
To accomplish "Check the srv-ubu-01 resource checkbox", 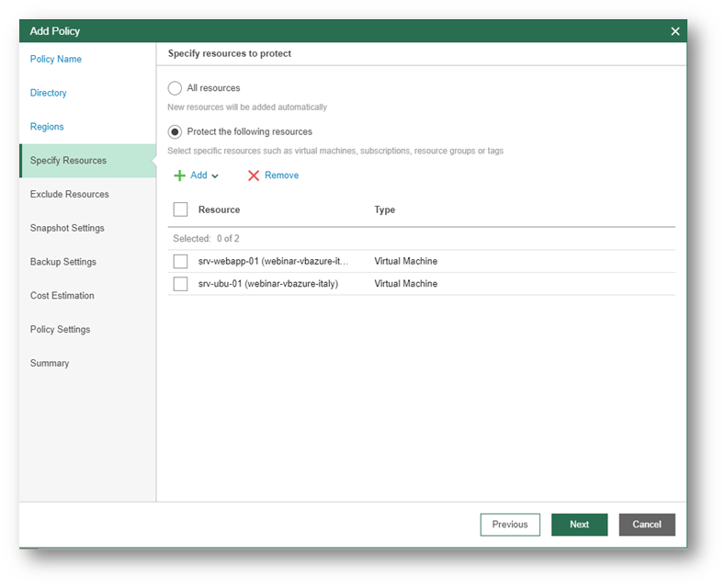I will 180,283.
